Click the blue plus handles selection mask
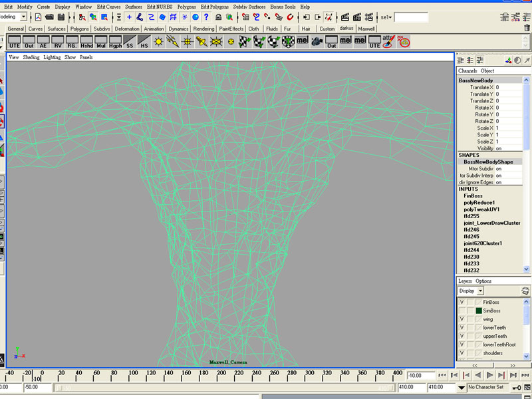The width and height of the screenshot is (532, 399). click(x=129, y=17)
